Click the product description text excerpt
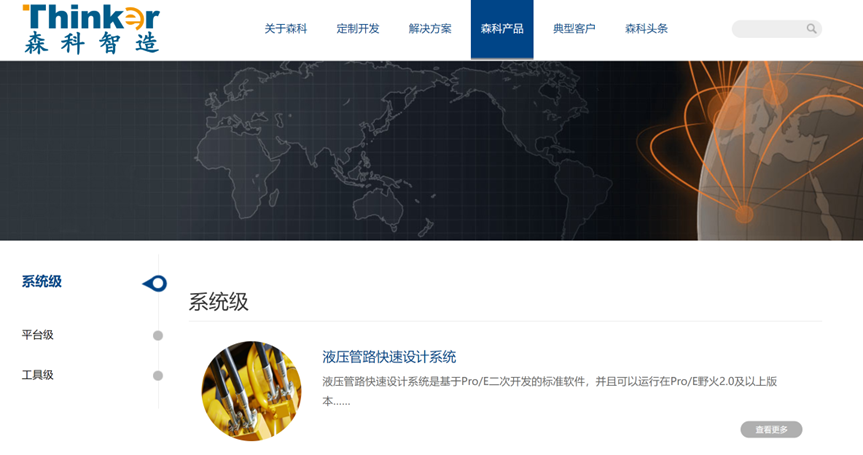Screen dimensions: 863x455 pyautogui.click(x=549, y=391)
